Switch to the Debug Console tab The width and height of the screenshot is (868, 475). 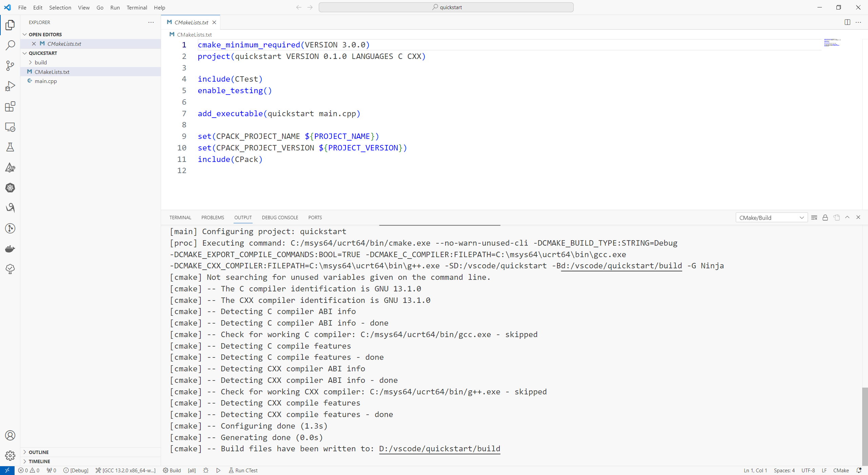tap(280, 218)
